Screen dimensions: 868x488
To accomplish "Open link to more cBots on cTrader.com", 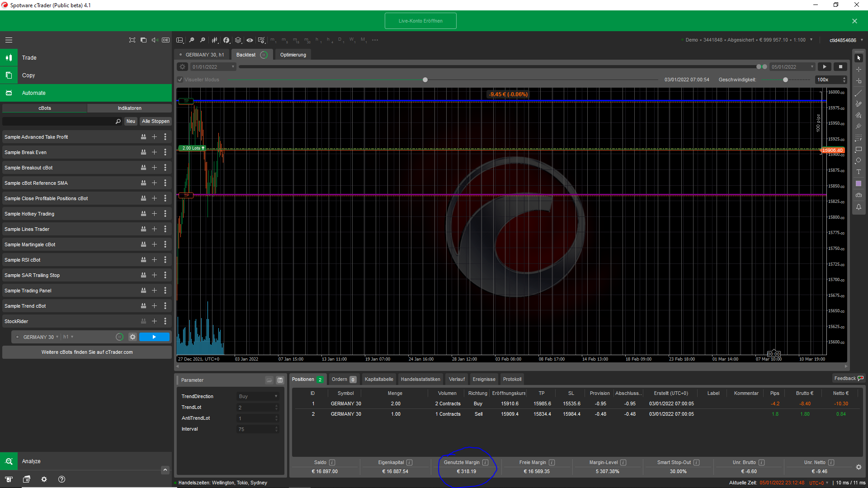I will (x=87, y=352).
